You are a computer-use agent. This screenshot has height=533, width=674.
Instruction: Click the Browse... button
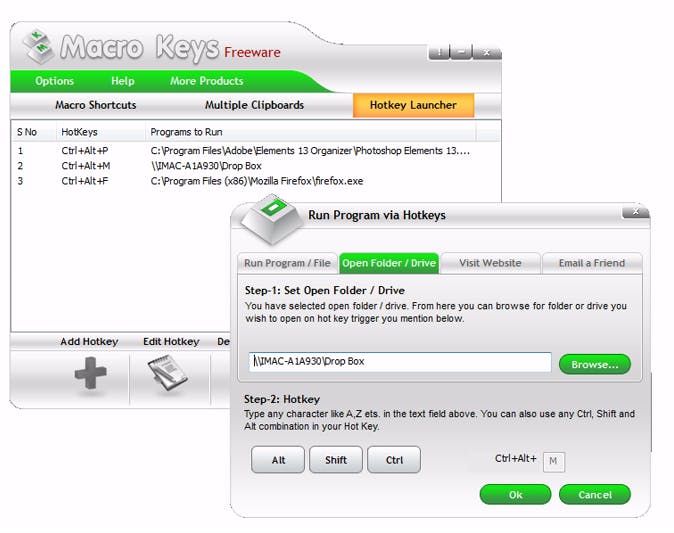[595, 365]
